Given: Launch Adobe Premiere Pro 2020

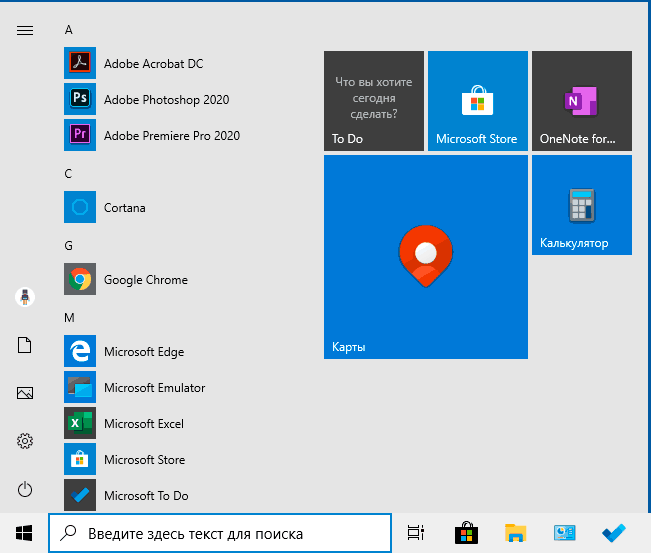Looking at the screenshot, I should [171, 136].
